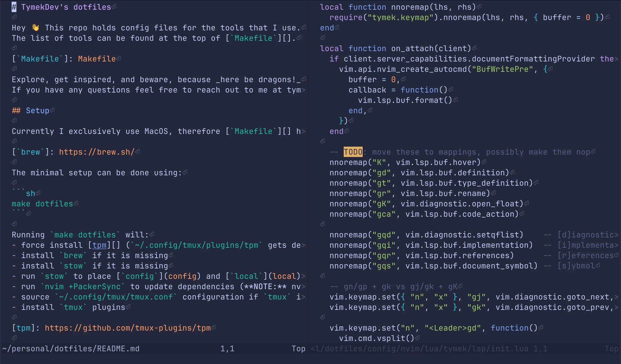This screenshot has width=621, height=364.
Task: Click the 'callback = function()' line
Action: tap(398, 90)
